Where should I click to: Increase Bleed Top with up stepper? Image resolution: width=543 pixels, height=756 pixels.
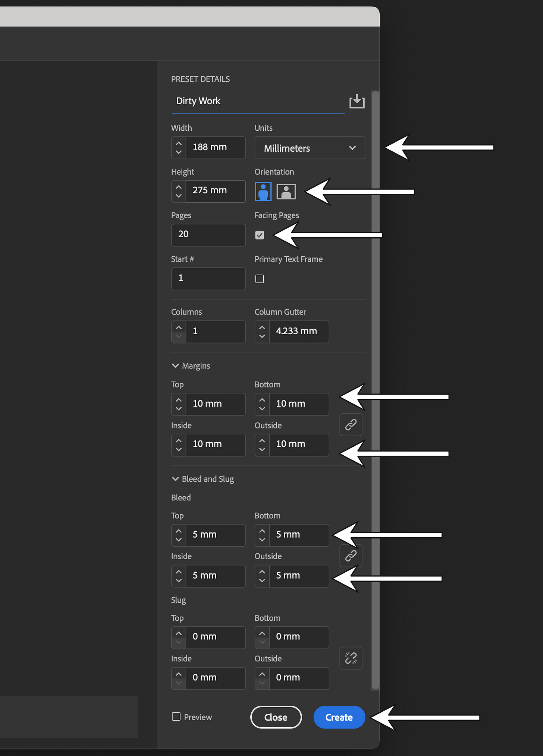click(179, 531)
